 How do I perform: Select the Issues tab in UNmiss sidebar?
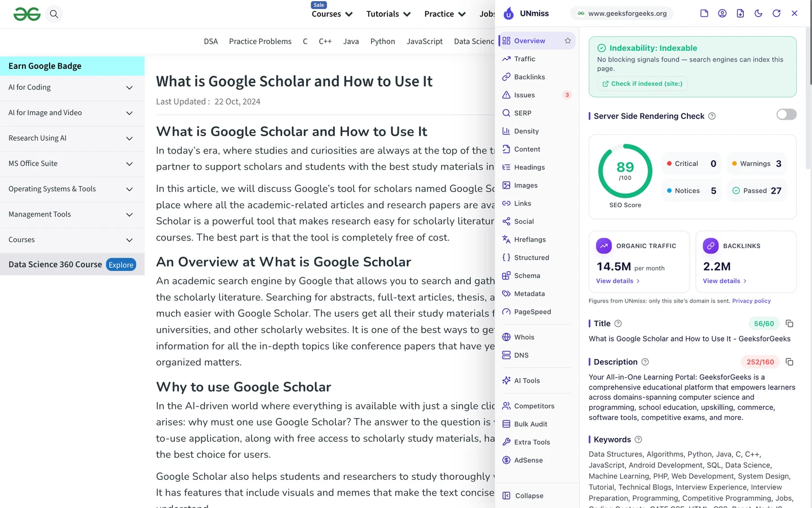point(537,95)
